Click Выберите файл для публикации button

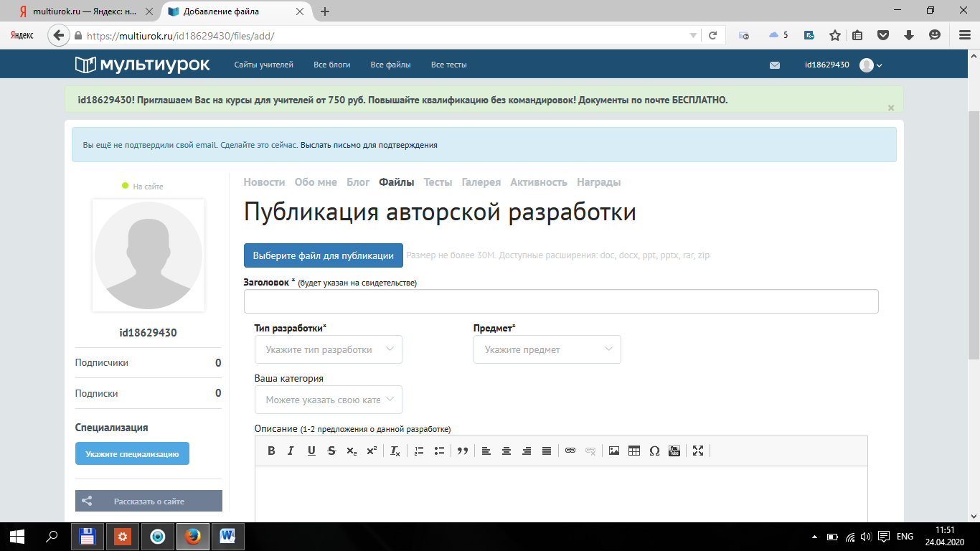tap(324, 255)
